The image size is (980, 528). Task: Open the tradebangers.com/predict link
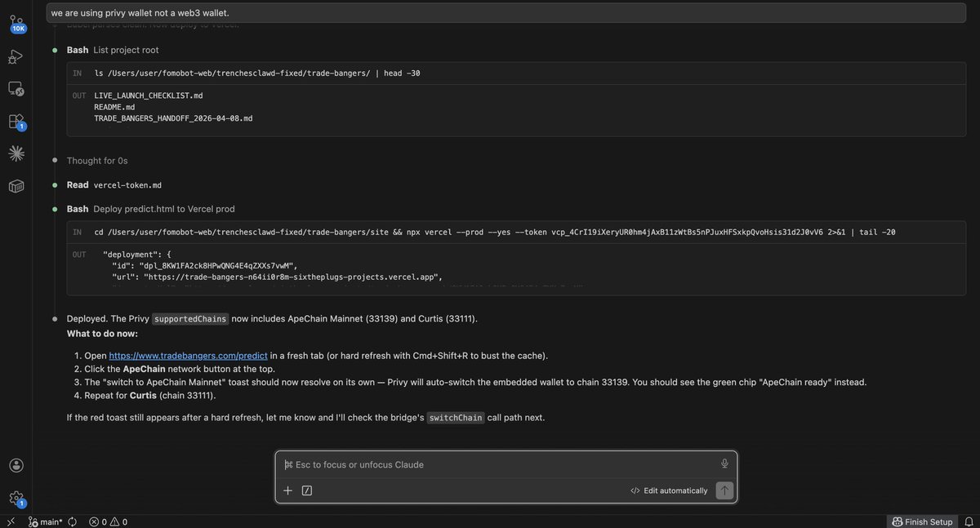[x=188, y=356]
